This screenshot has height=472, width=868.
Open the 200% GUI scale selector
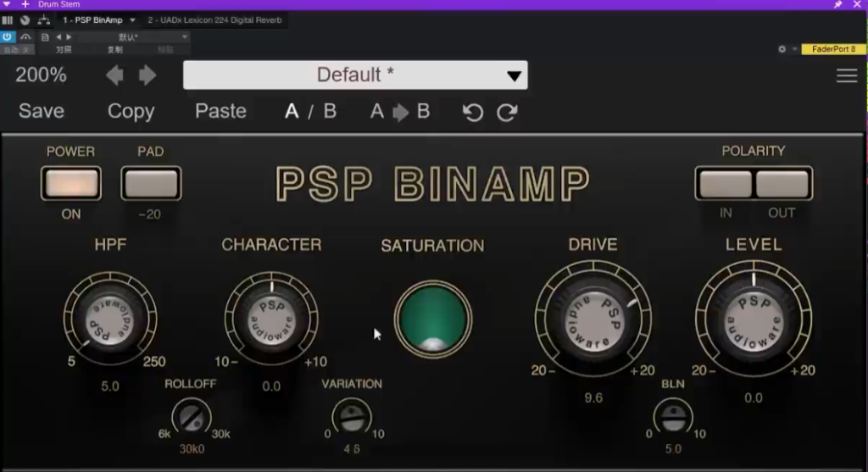(41, 75)
